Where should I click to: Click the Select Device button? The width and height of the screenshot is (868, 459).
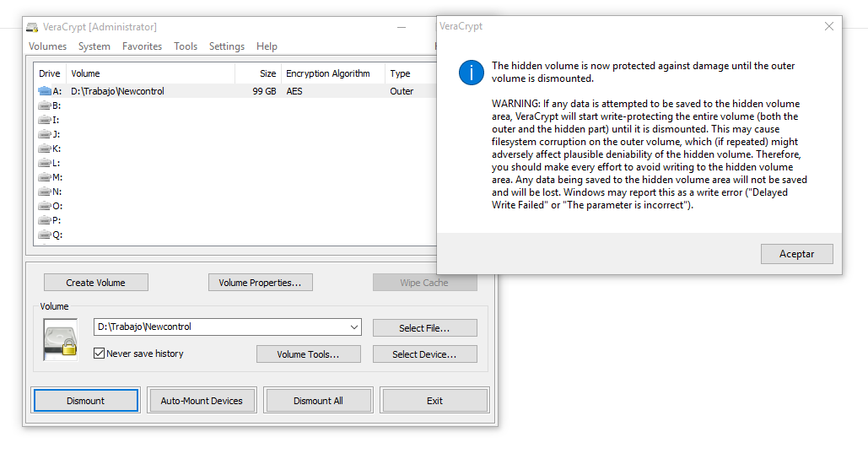click(x=424, y=354)
